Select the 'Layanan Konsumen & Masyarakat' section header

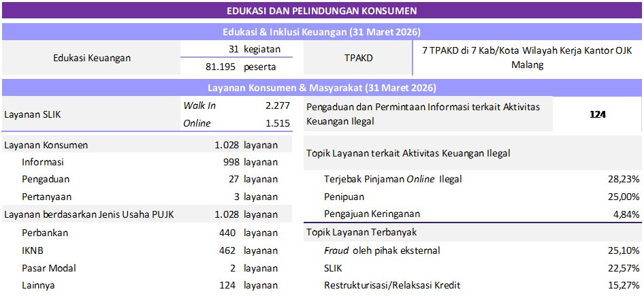[x=321, y=88]
